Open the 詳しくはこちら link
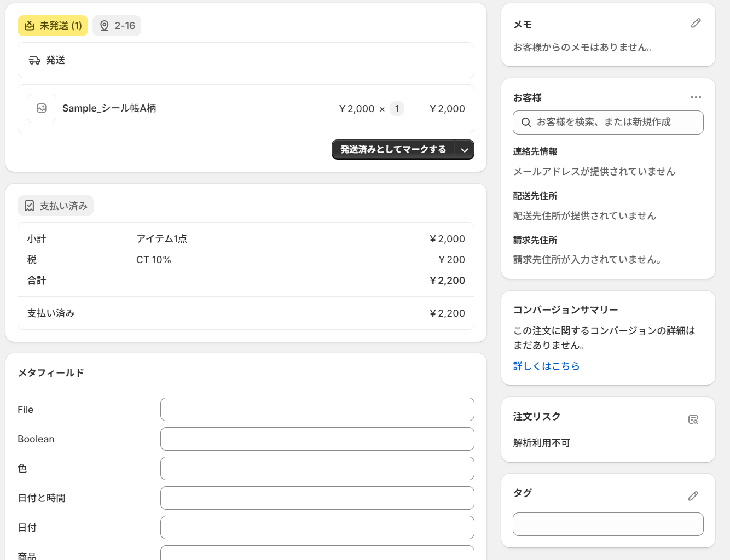This screenshot has height=560, width=730. pos(546,366)
